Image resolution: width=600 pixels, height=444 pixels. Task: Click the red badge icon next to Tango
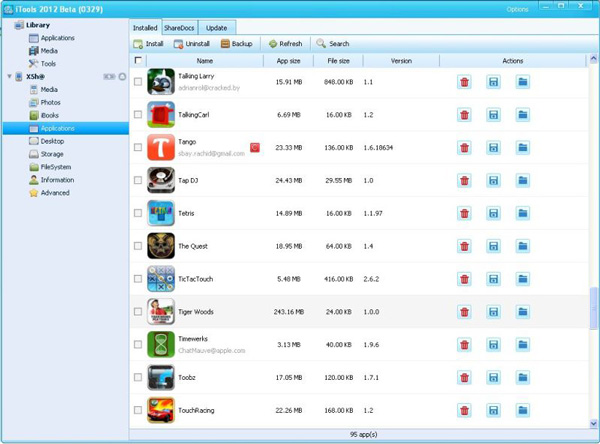255,147
